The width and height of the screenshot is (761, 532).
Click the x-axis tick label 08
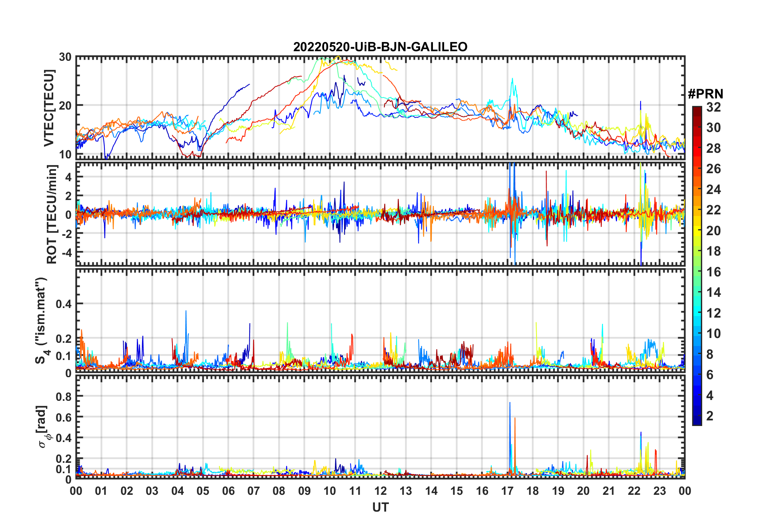279,491
